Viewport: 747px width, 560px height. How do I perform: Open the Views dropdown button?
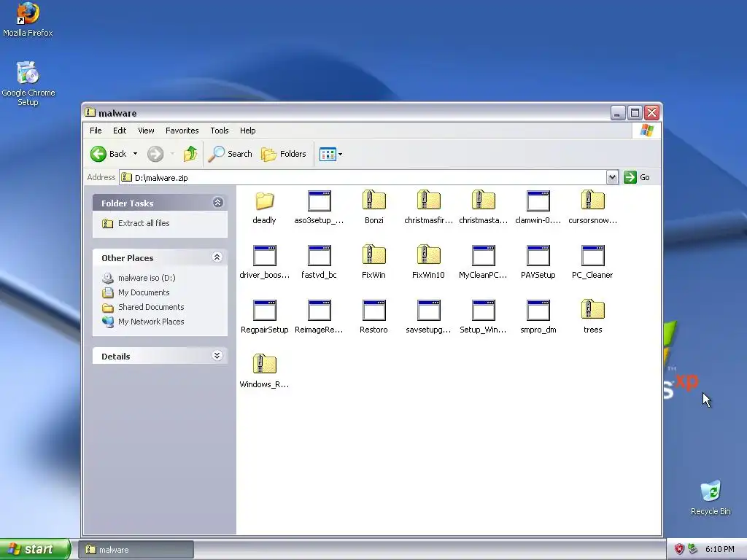(x=330, y=155)
